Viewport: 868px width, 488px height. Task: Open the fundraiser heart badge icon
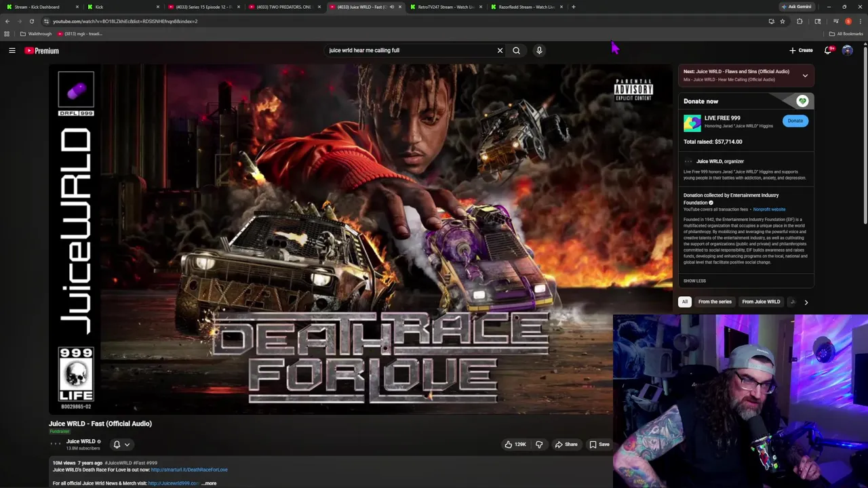point(802,101)
